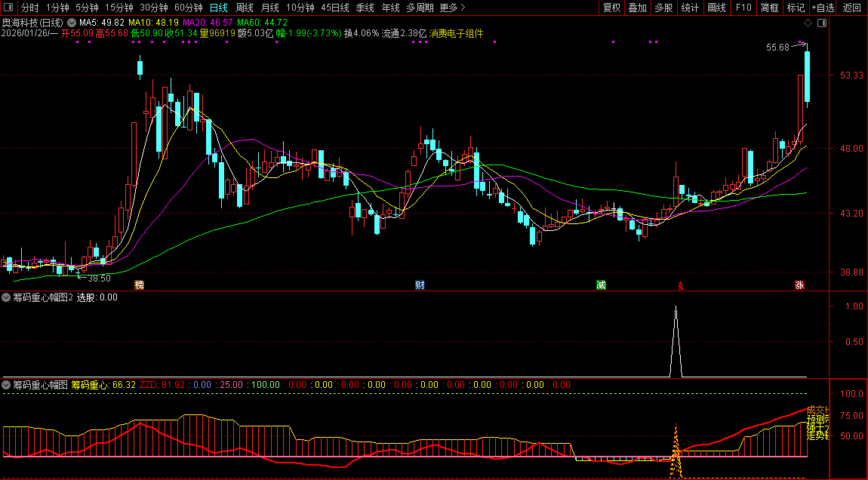
Task: Click the top-left panel layout icon
Action: pos(8,8)
